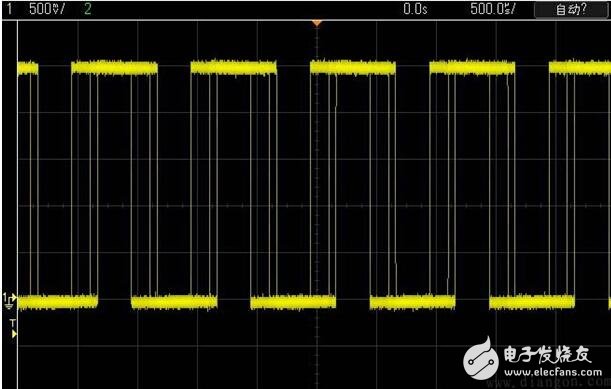Select the 500.0us/ timebase readout
Screen dimensions: 611x389
(493, 9)
